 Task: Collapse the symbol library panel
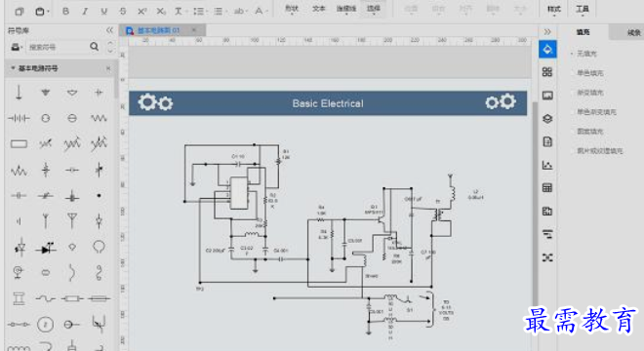(x=109, y=30)
